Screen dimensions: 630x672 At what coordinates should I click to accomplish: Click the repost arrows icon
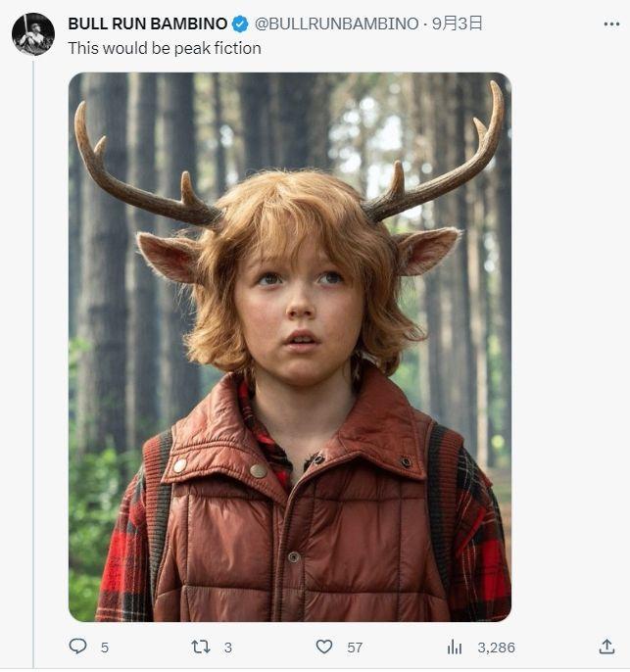[200, 647]
